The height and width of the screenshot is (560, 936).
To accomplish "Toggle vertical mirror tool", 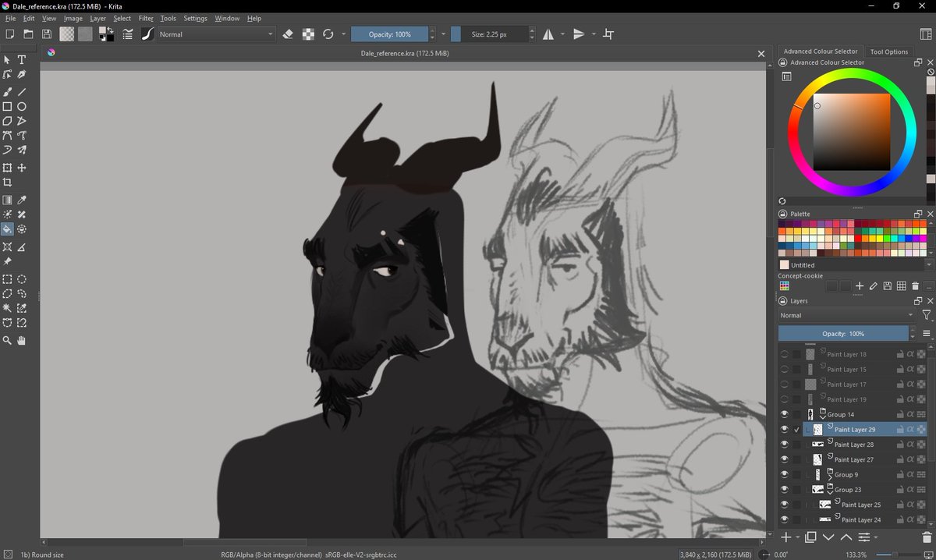I will (x=579, y=34).
